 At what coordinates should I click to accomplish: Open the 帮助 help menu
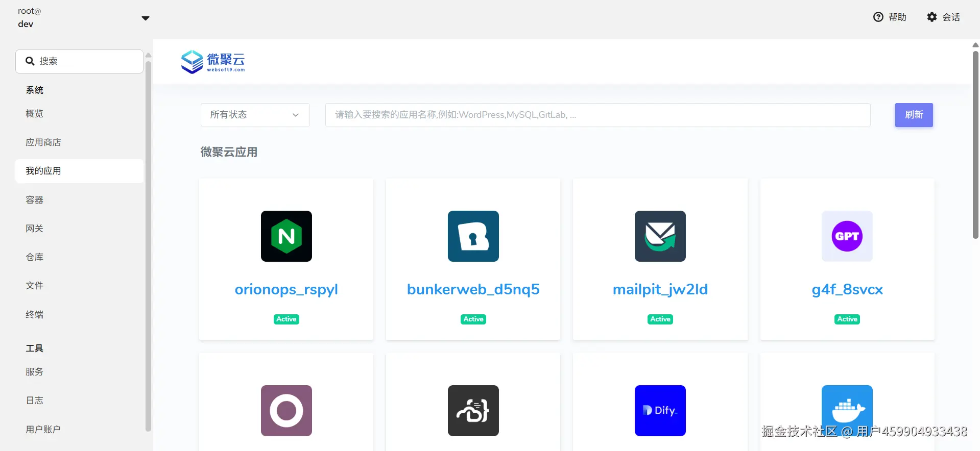pyautogui.click(x=890, y=17)
